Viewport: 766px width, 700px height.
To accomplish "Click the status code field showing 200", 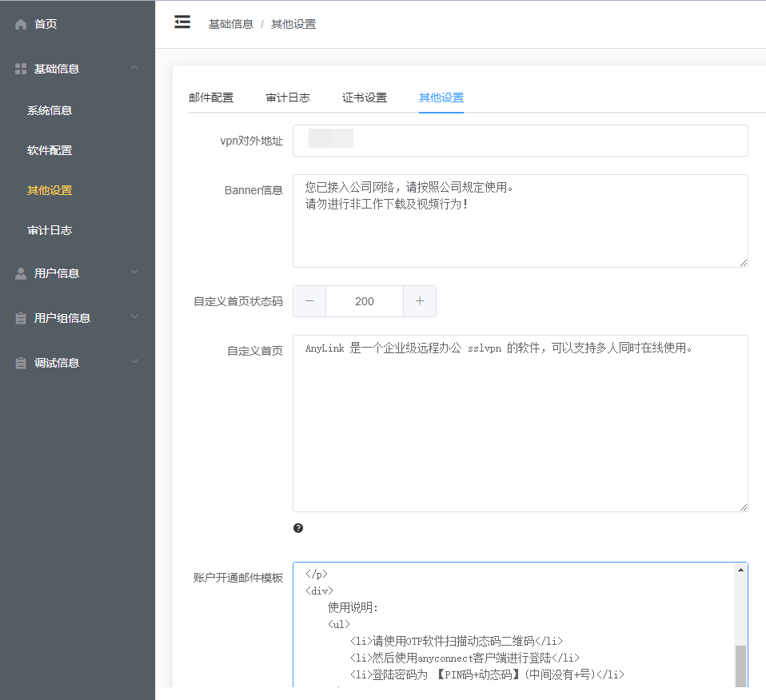I will (x=365, y=301).
